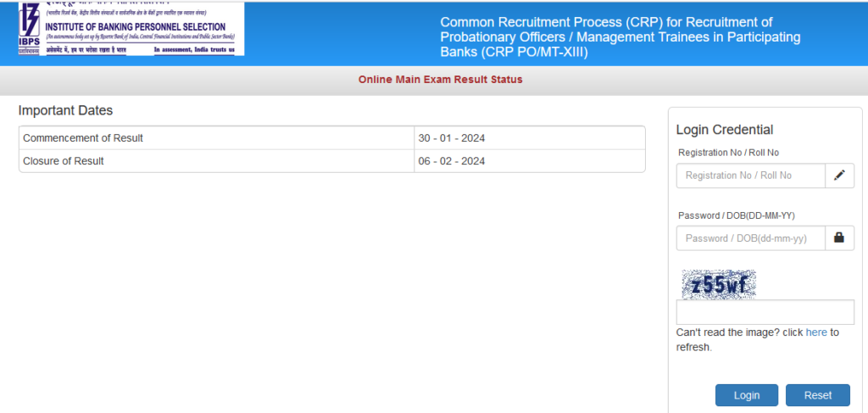
Task: Click the 'Registration No / Roll No' label
Action: pos(728,153)
